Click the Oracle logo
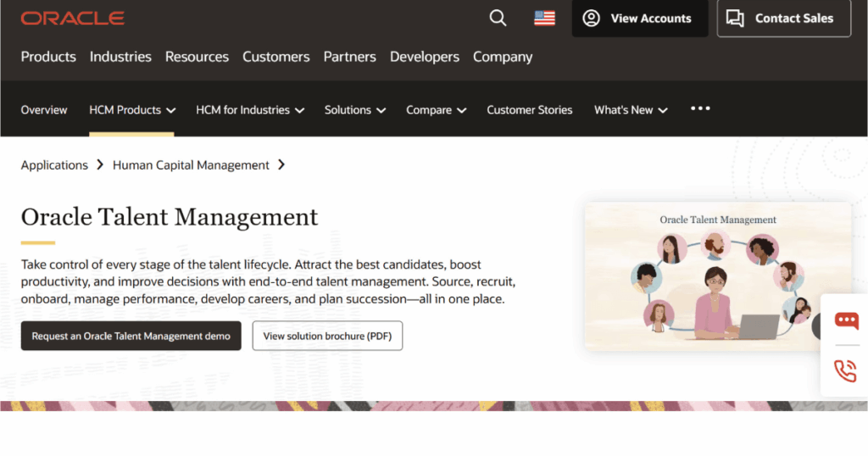Screen dimensions: 868x456 [73, 19]
